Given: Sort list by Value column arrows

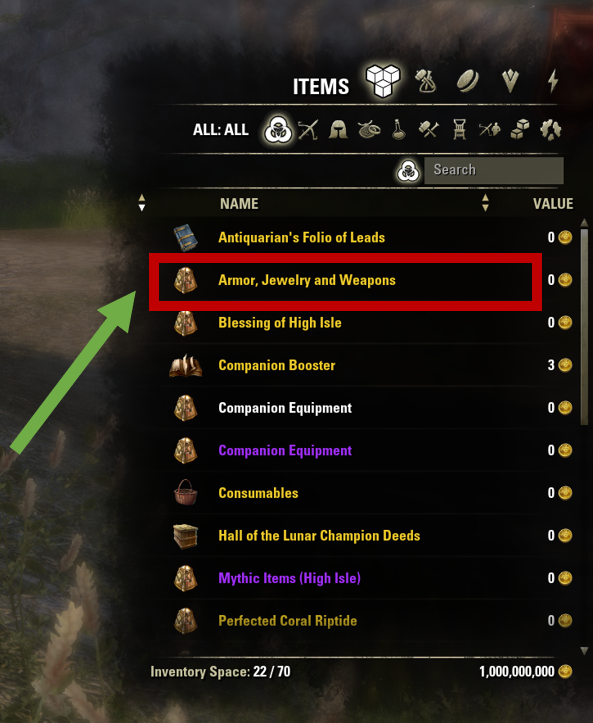Looking at the screenshot, I should click(485, 203).
